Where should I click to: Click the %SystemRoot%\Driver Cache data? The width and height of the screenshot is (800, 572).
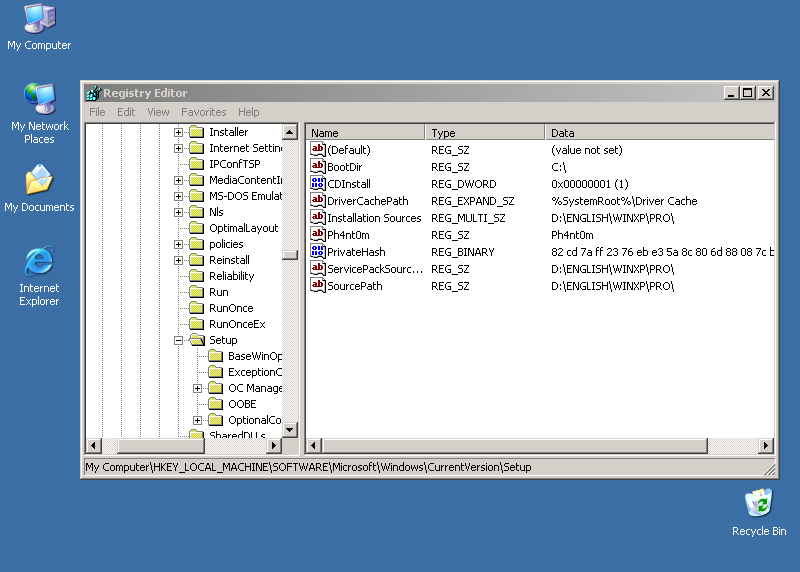click(x=624, y=201)
